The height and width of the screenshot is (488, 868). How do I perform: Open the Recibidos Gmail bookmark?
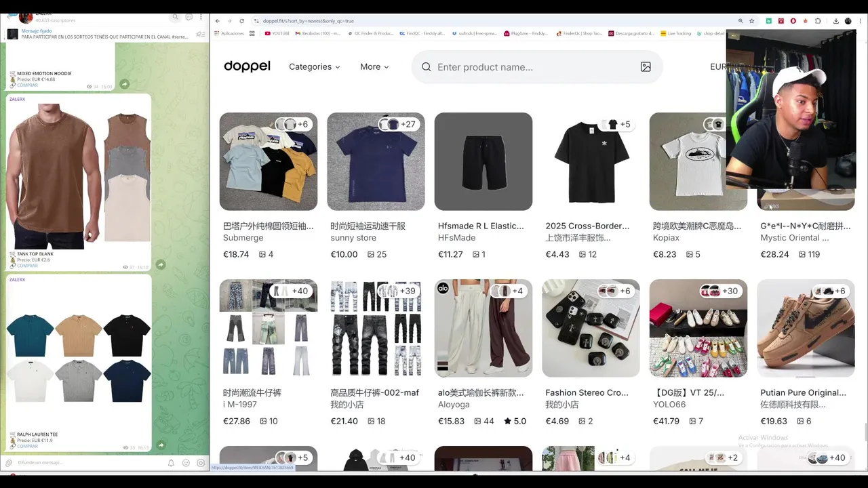click(x=318, y=33)
